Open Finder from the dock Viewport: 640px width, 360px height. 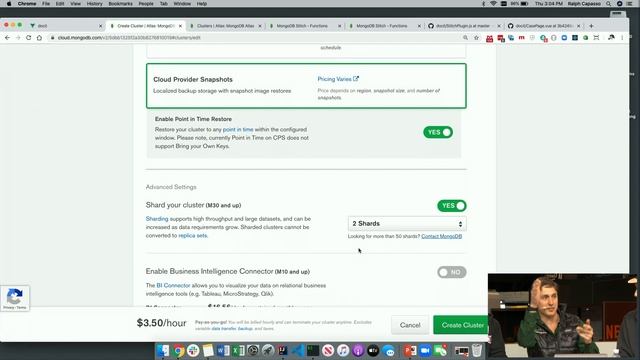point(163,351)
